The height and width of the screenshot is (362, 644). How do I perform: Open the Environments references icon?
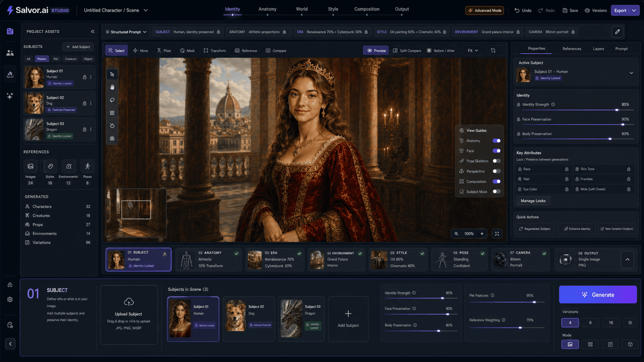coord(69,166)
